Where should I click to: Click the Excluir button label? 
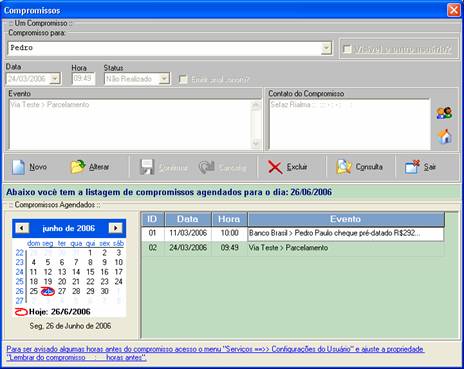click(297, 167)
